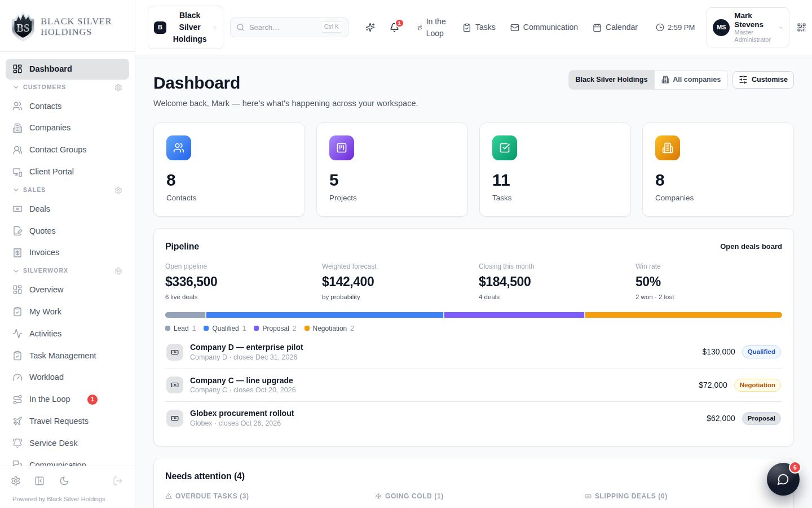
Task: Collapse the Sales sidebar section
Action: pos(29,190)
